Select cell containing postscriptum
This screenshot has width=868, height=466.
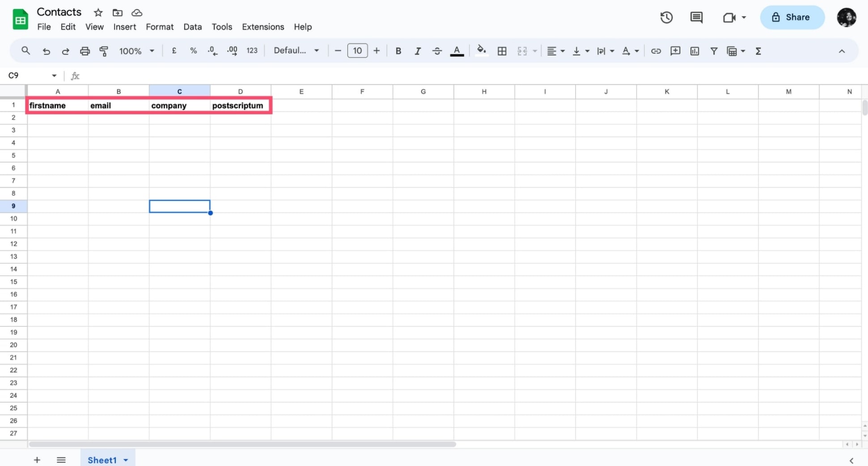point(240,105)
